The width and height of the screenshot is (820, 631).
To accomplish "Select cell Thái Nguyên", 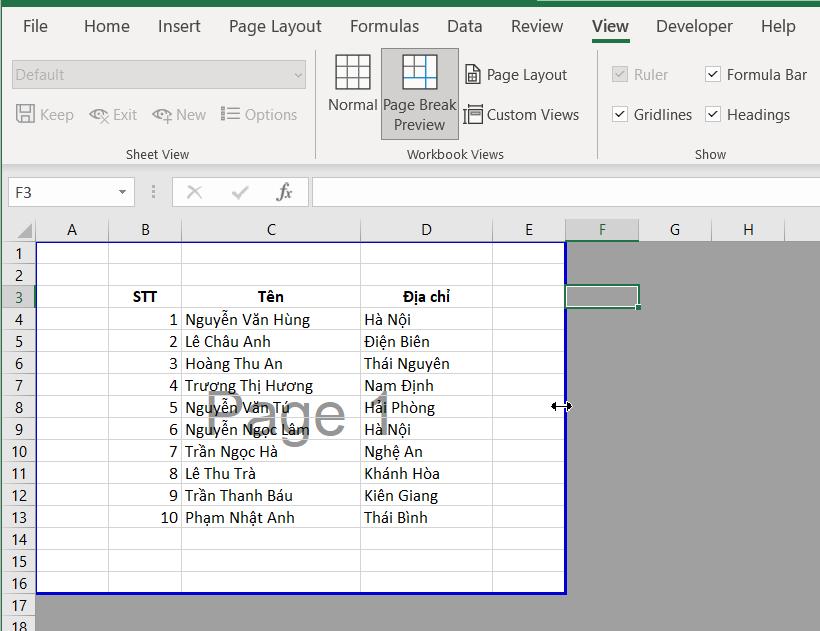I will [x=426, y=363].
